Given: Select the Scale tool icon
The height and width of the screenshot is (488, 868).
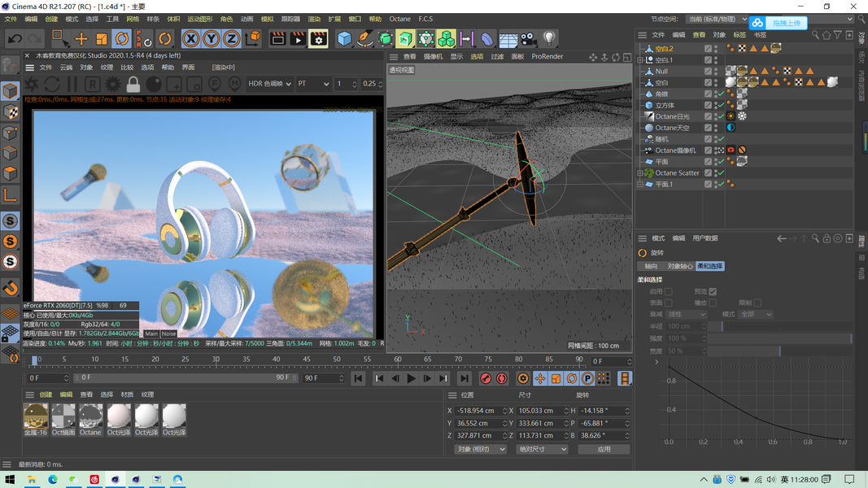Looking at the screenshot, I should pos(102,39).
